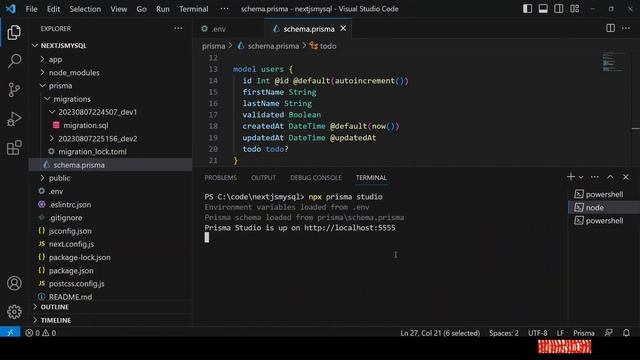Switch to the .env editor tab

tap(229, 29)
